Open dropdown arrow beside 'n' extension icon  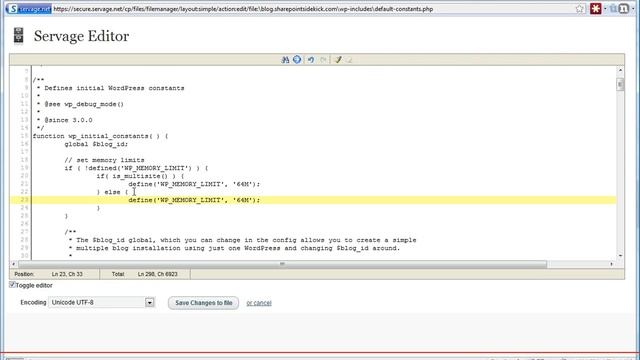(633, 9)
